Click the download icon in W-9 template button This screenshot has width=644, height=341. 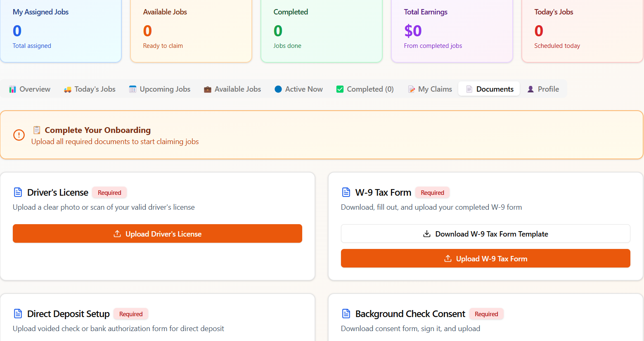(x=427, y=234)
